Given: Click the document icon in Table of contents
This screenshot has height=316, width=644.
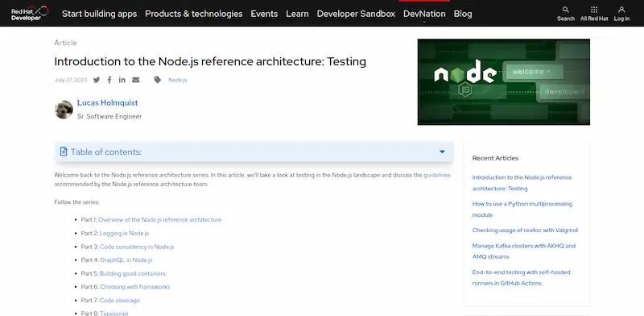Looking at the screenshot, I should click(x=64, y=152).
